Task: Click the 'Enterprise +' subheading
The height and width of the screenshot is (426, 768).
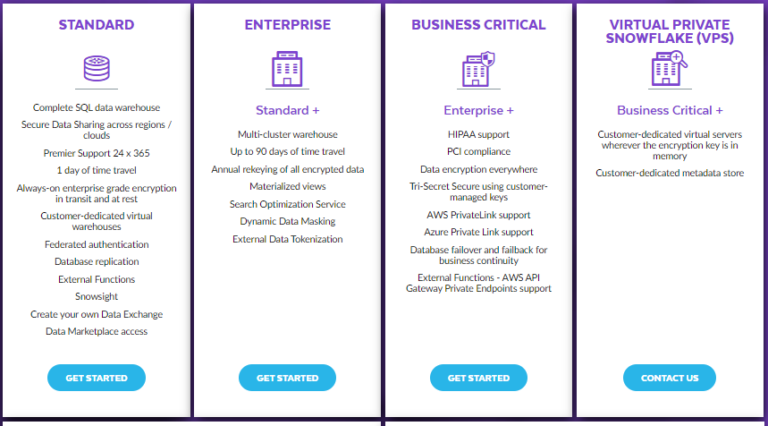Action: [x=479, y=111]
